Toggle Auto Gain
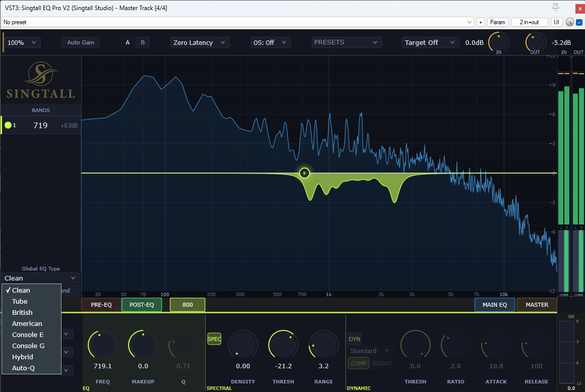Image resolution: width=585 pixels, height=392 pixels. click(x=81, y=42)
